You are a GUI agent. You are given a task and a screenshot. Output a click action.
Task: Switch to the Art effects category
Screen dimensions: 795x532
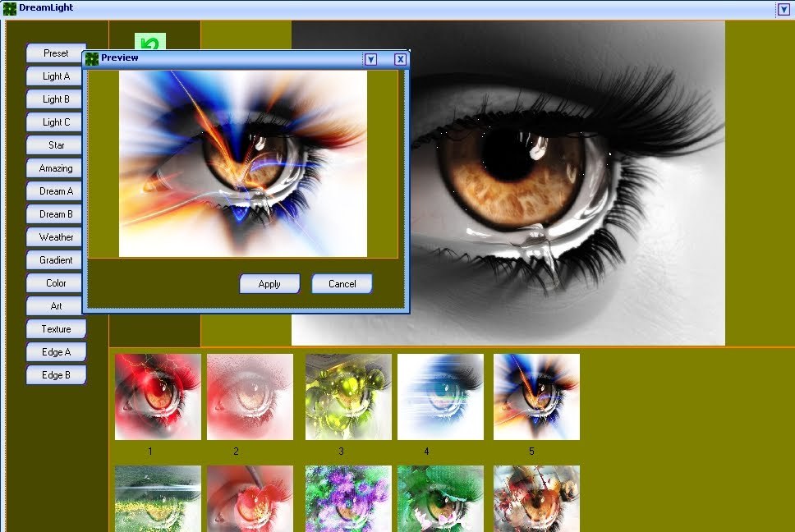[x=54, y=306]
